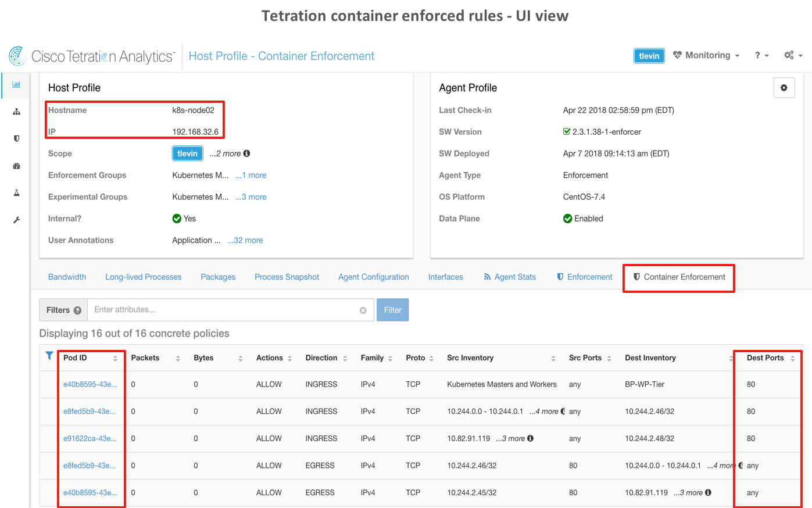Viewport: 812px width, 508px height.
Task: Switch to the Long-lived Processes tab
Action: tap(143, 277)
